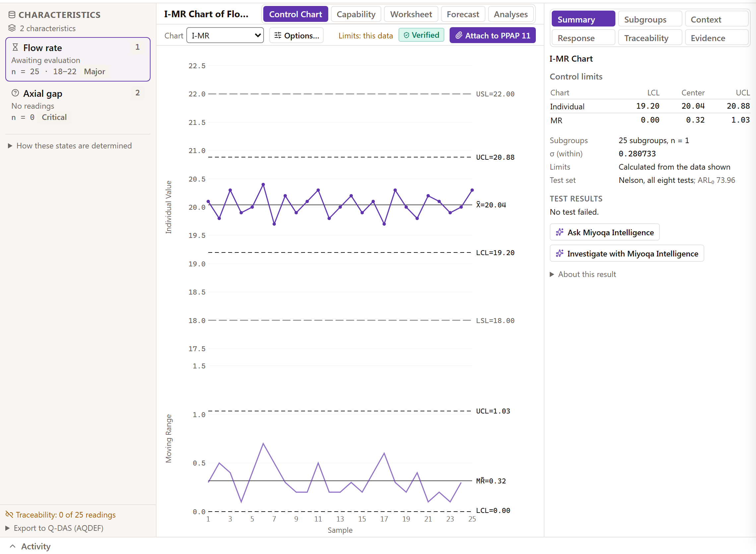The height and width of the screenshot is (554, 756).
Task: Open the Evidence tab
Action: coord(716,38)
